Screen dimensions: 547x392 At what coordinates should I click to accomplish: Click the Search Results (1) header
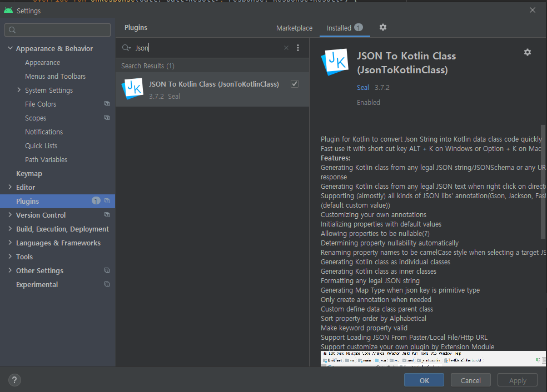point(147,66)
